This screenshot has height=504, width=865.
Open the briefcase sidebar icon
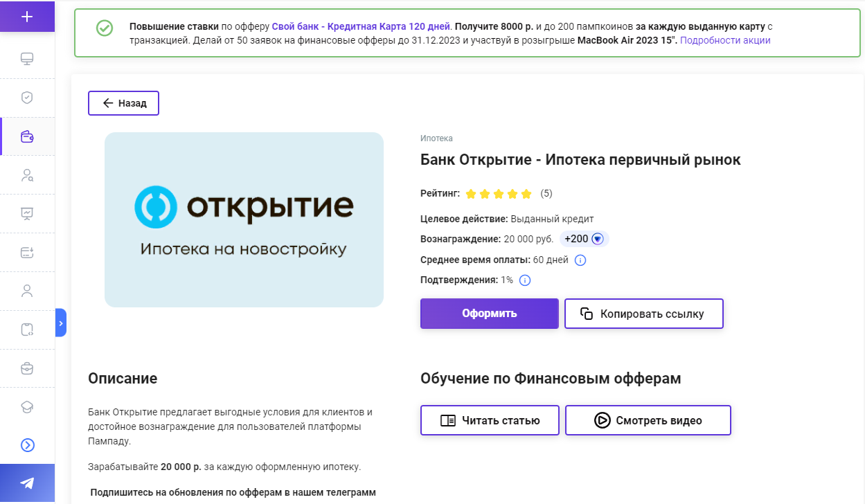[x=27, y=368]
